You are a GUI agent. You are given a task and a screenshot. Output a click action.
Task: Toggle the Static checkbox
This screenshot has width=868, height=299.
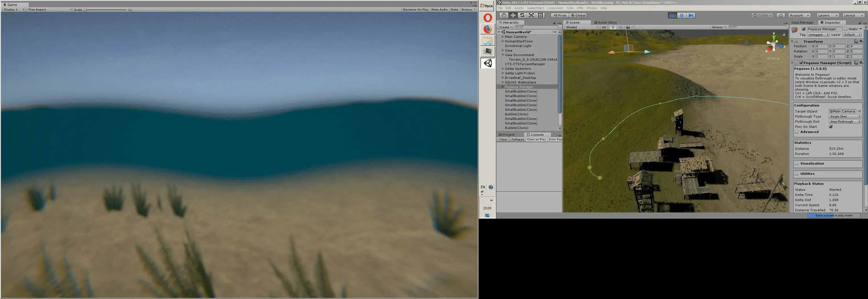pos(846,29)
